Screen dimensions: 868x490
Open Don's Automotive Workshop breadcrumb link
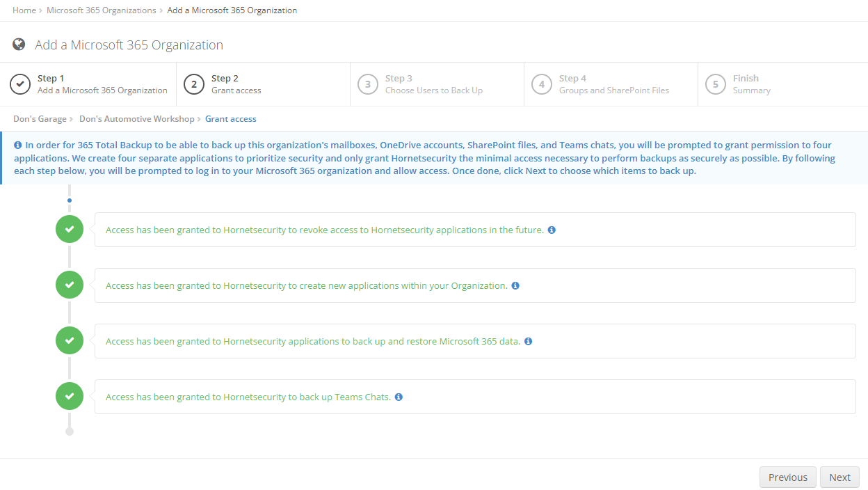[137, 119]
